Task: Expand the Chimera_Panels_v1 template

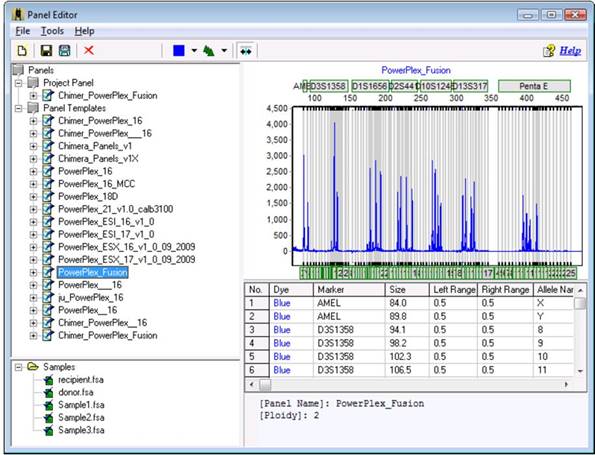Action: (x=33, y=146)
